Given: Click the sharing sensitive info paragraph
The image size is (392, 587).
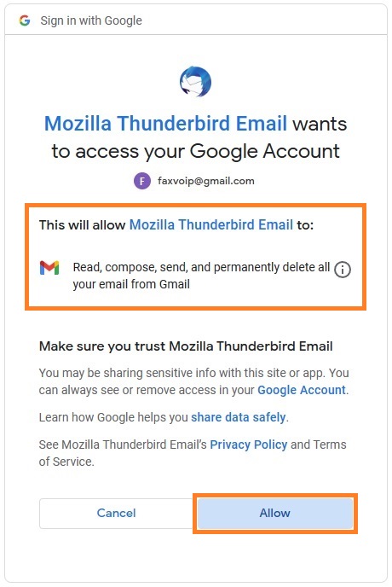Looking at the screenshot, I should [x=193, y=381].
